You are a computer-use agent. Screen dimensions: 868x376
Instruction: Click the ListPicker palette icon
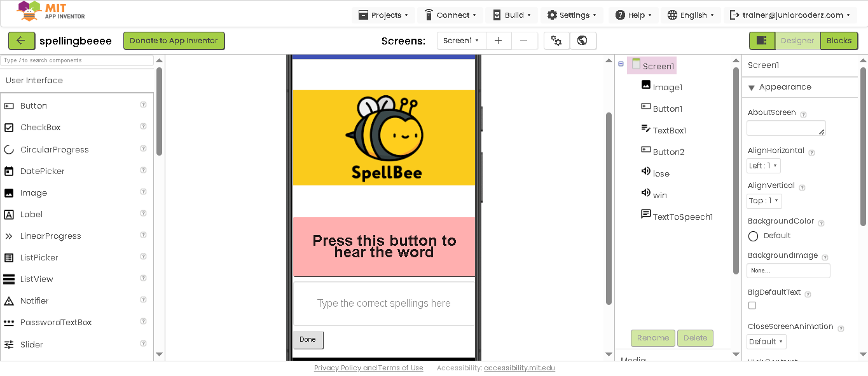tap(9, 258)
